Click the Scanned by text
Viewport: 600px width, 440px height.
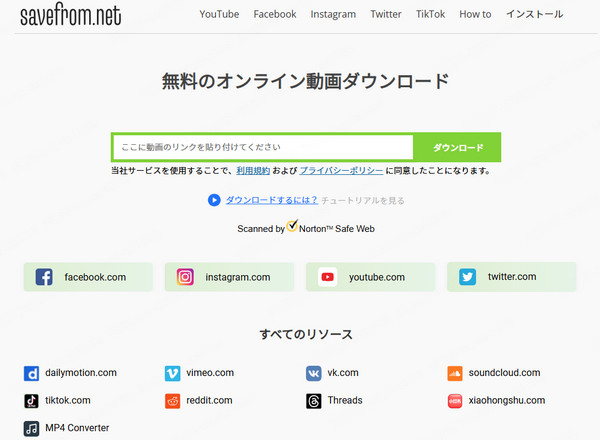click(261, 229)
